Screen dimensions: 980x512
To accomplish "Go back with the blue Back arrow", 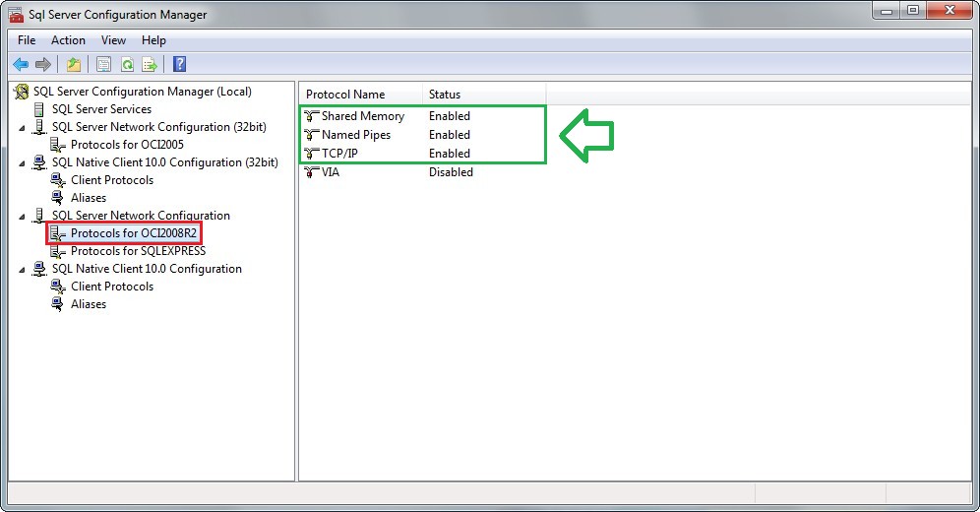I will [x=21, y=64].
